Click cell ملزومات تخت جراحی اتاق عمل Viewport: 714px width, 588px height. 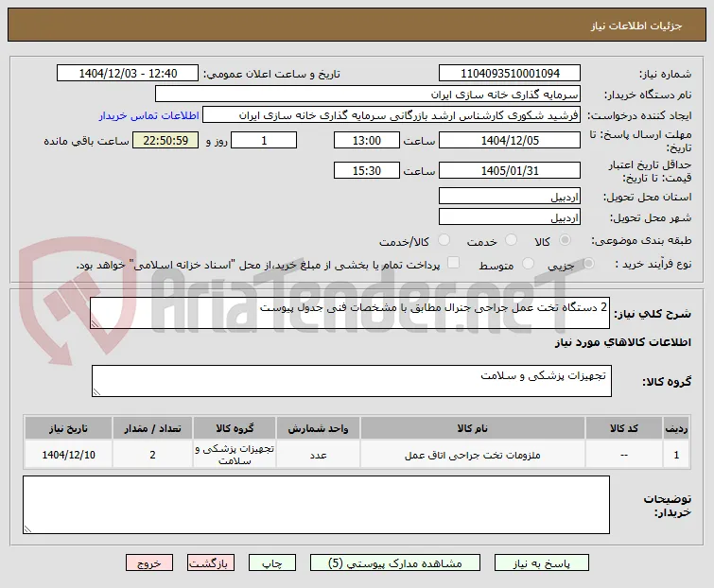(x=472, y=455)
